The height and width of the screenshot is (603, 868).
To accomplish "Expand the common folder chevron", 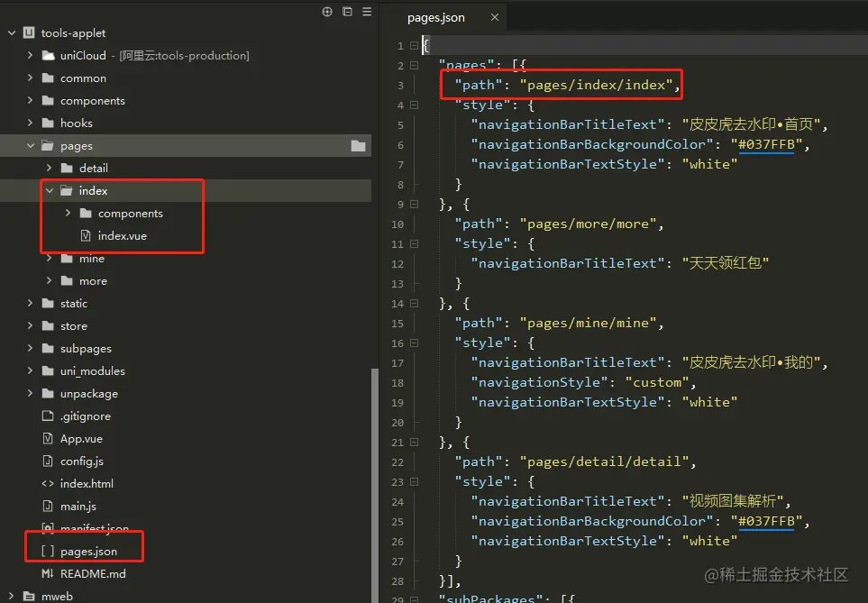I will [30, 78].
